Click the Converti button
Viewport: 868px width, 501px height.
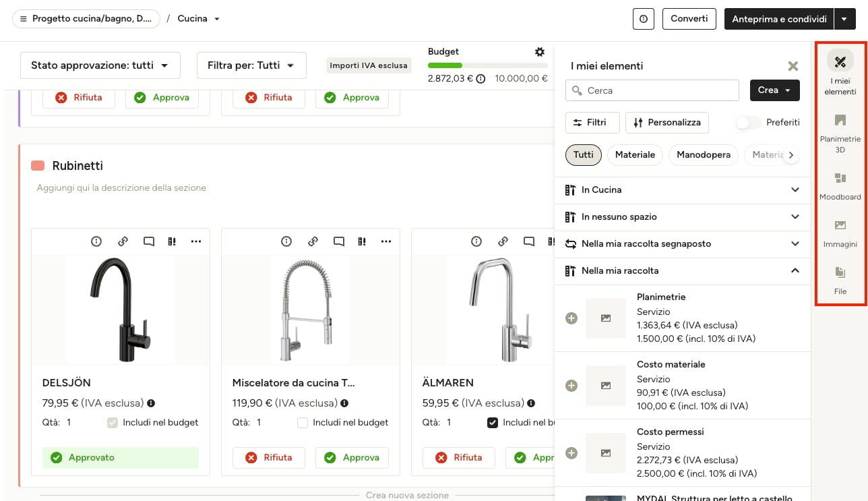tap(689, 19)
